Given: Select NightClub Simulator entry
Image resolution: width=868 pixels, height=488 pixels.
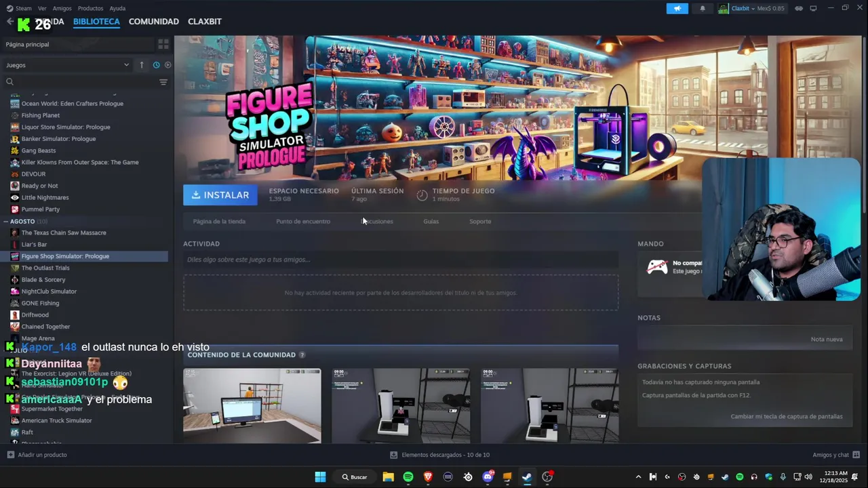Looking at the screenshot, I should tap(49, 291).
